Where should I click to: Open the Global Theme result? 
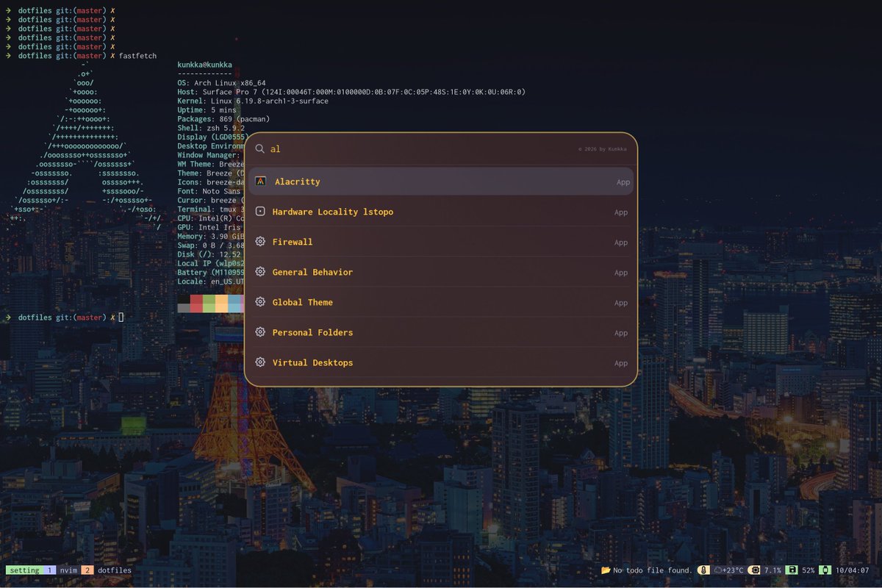[x=441, y=302]
